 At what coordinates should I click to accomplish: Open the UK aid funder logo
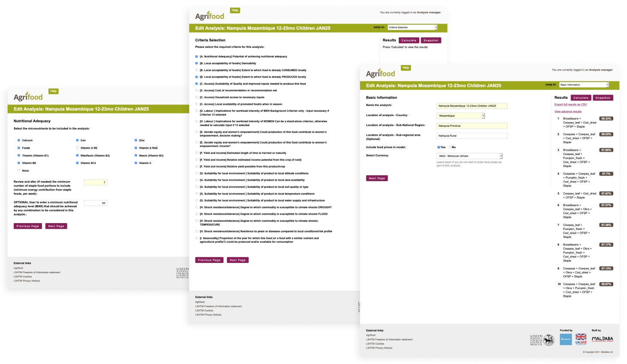click(581, 339)
